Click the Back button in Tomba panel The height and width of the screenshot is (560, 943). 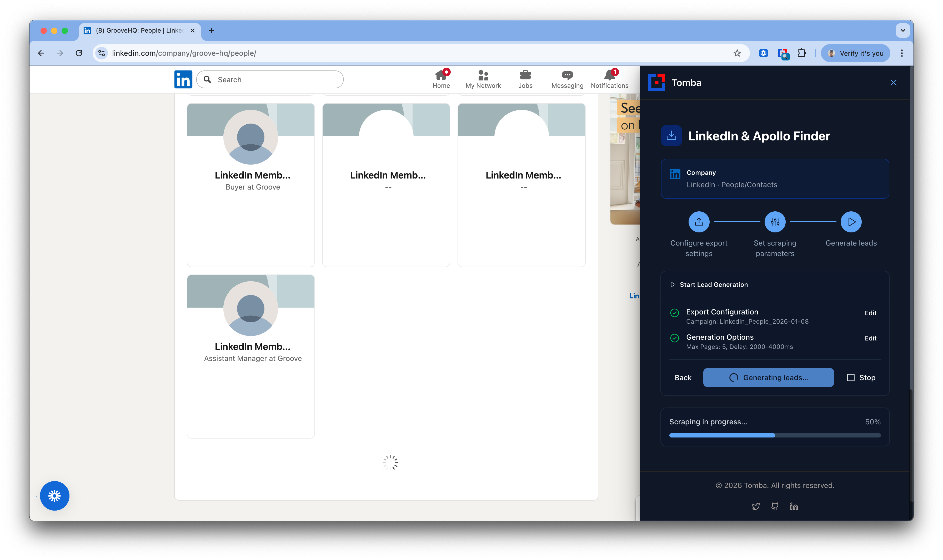click(683, 377)
